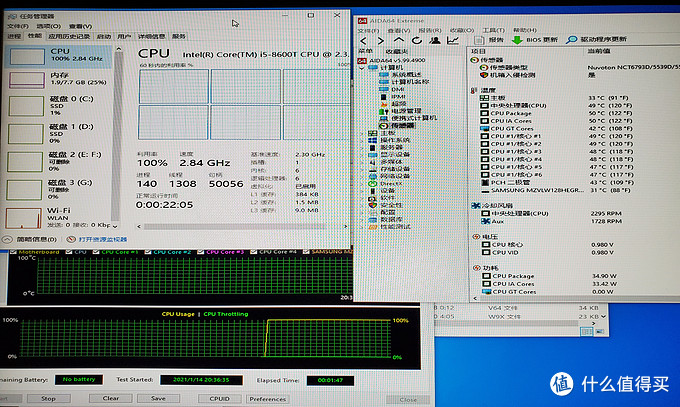This screenshot has height=407, width=680.
Task: Click the Stop button in stability test
Action: point(49,398)
